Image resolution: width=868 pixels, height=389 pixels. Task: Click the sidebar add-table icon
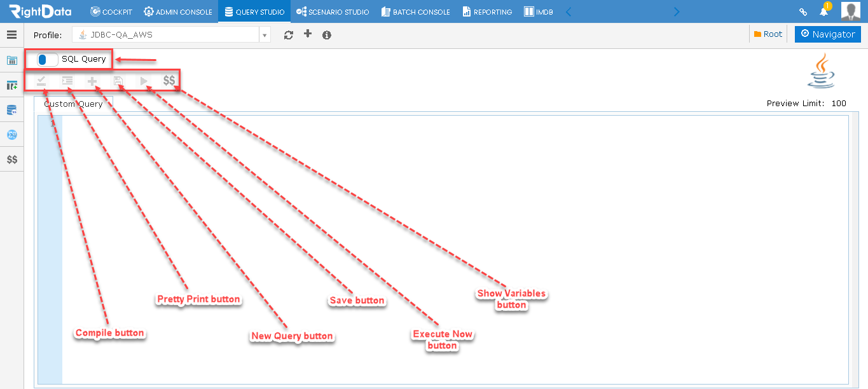11,85
